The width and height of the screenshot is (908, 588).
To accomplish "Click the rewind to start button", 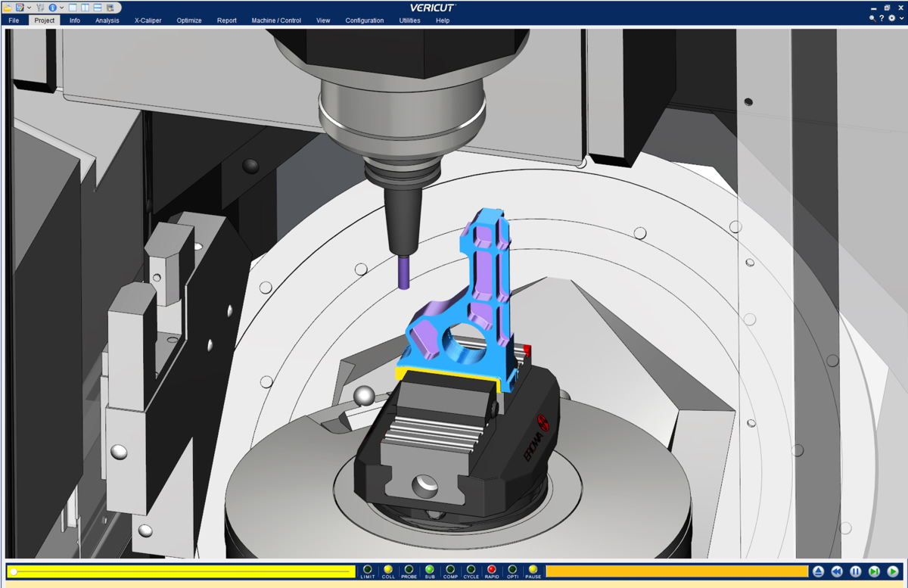I will click(x=837, y=572).
